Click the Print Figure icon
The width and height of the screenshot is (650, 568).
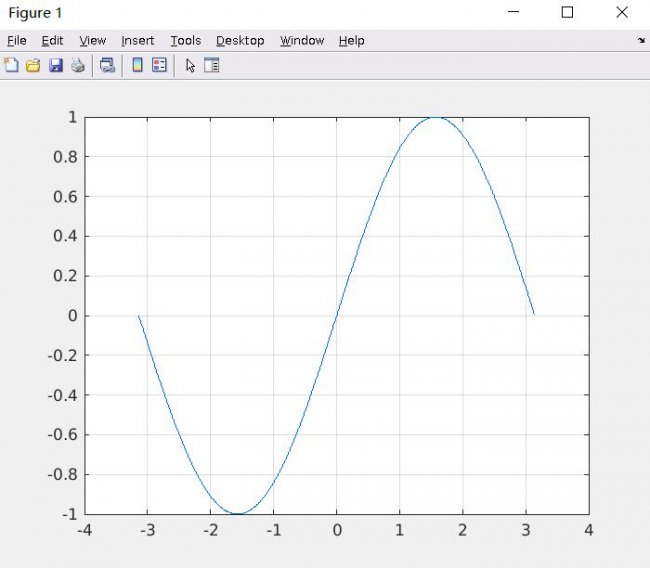78,65
